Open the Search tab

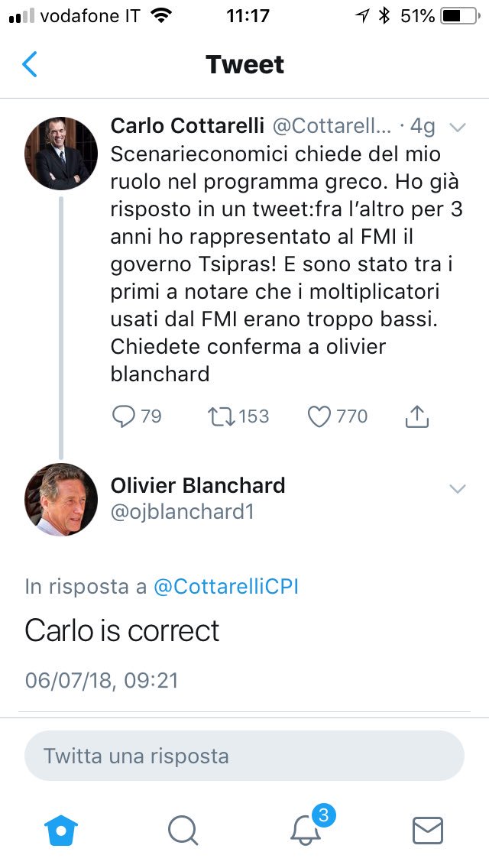(183, 829)
